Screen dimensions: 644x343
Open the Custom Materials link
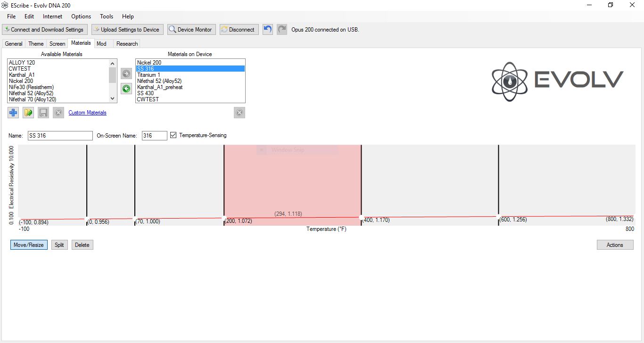pyautogui.click(x=87, y=113)
